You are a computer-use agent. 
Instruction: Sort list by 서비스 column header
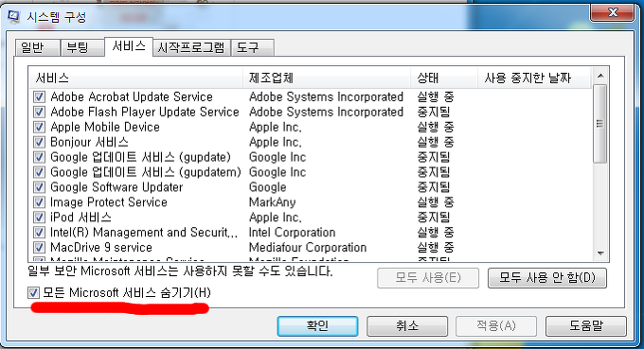(136, 78)
